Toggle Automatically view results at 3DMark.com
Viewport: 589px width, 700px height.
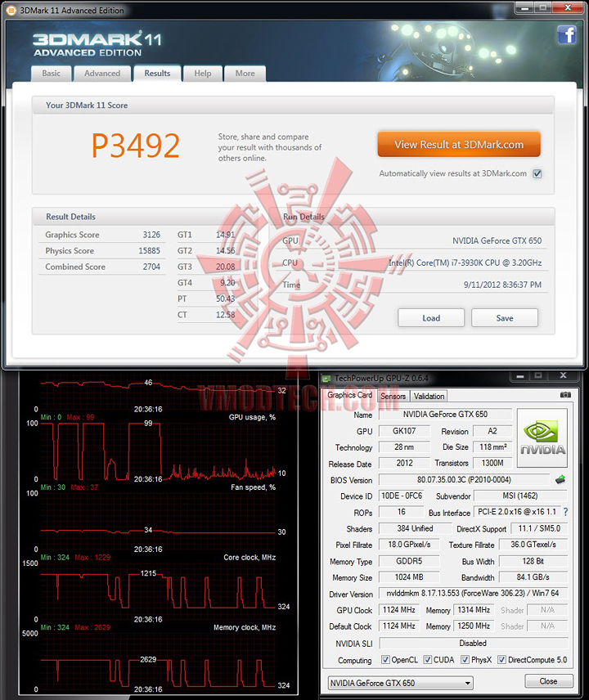(537, 173)
